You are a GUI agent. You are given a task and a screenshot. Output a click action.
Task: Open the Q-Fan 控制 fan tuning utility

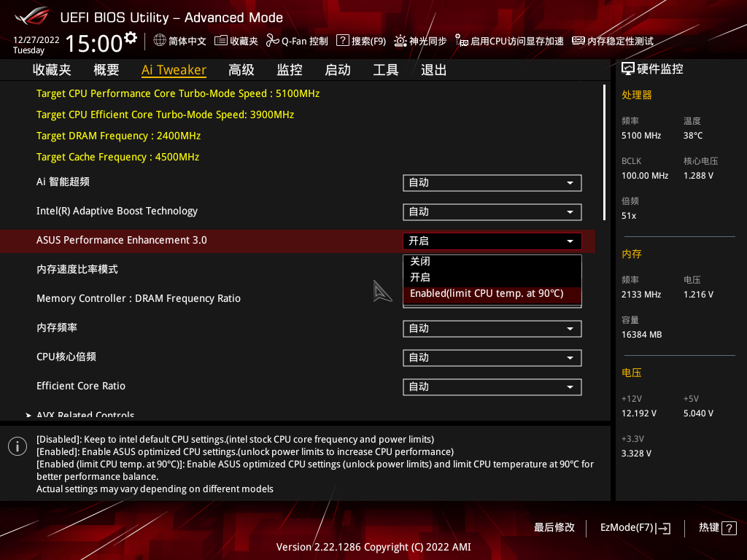296,41
